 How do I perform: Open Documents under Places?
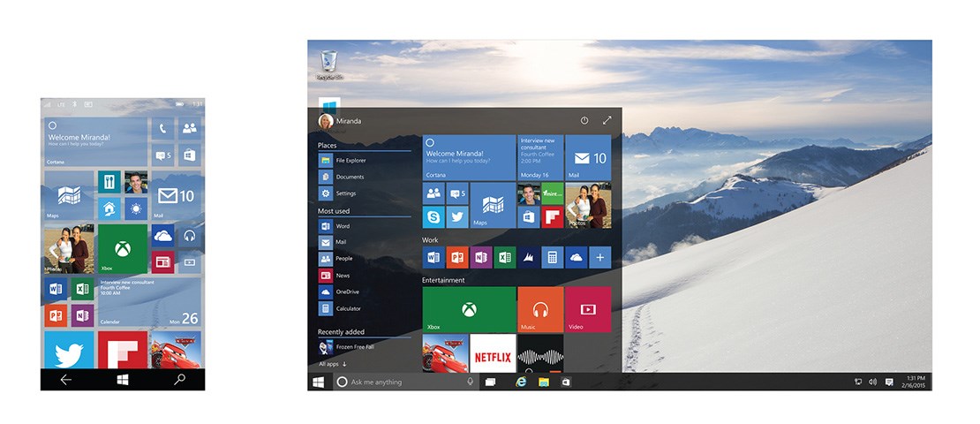(365, 177)
